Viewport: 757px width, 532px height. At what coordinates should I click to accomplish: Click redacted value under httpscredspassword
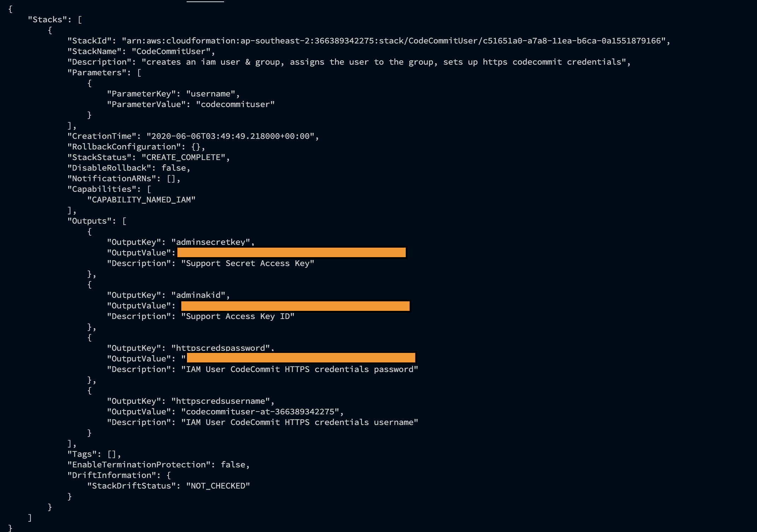point(301,357)
